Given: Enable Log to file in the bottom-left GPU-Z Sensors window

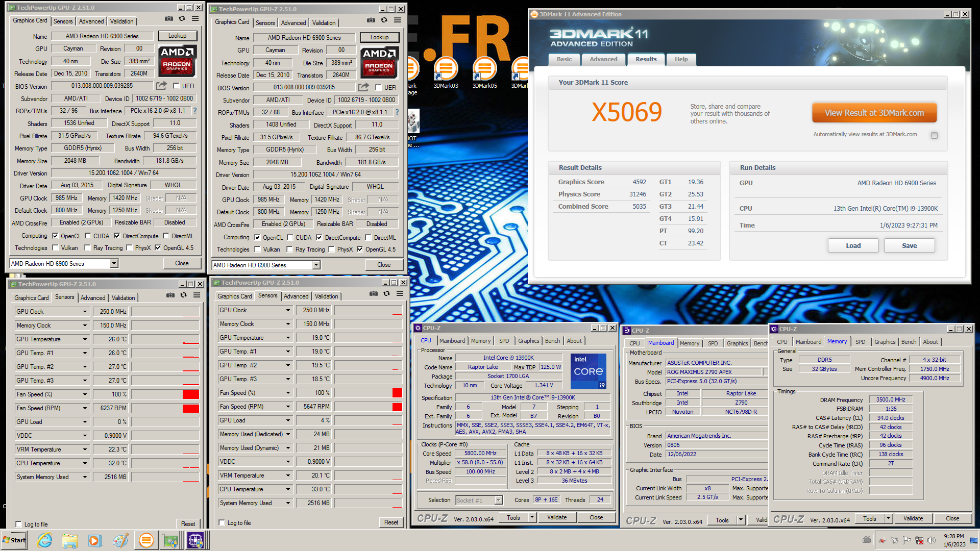Looking at the screenshot, I should (19, 524).
